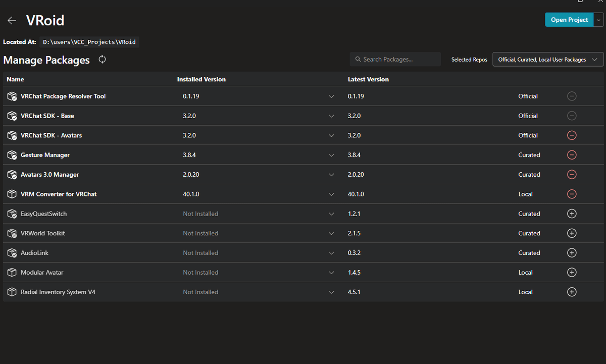
Task: Select the Modular Avatar package name
Action: (42, 273)
